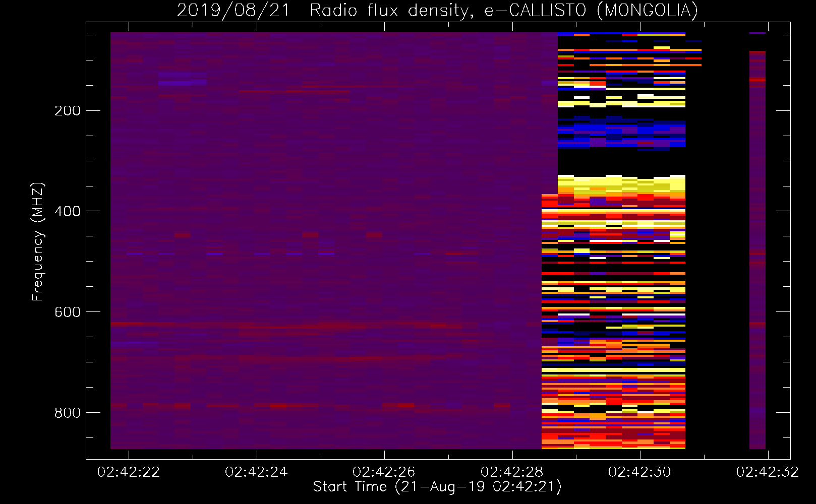
Task: Click the 02:42:28 time tick label
Action: coord(512,472)
